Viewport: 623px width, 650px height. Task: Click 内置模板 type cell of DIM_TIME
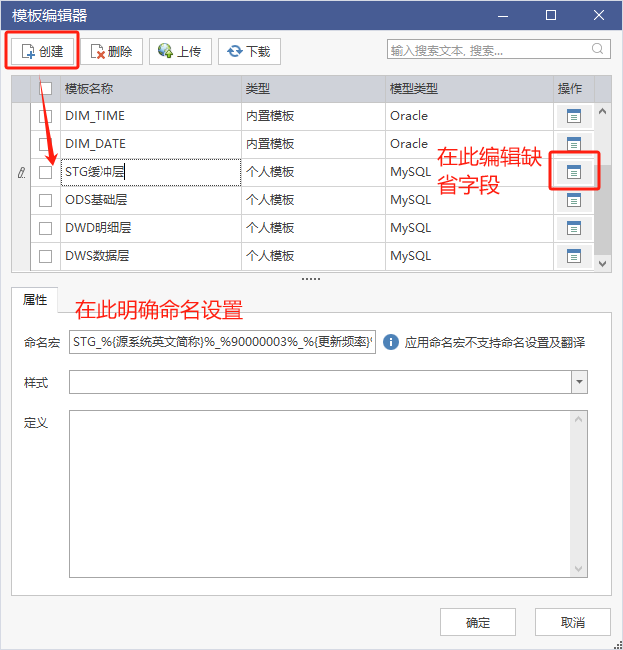313,116
